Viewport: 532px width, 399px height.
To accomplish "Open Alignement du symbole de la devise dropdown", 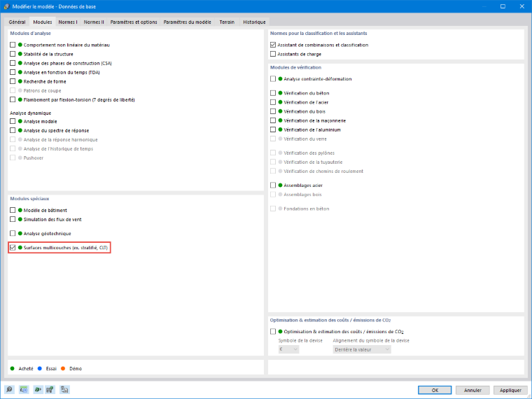I will [x=362, y=349].
